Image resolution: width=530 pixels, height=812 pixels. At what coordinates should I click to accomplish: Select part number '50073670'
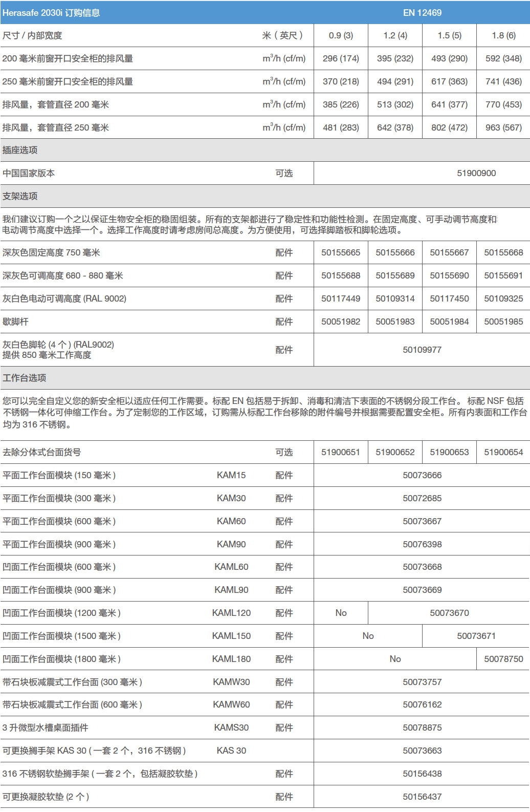pyautogui.click(x=449, y=613)
